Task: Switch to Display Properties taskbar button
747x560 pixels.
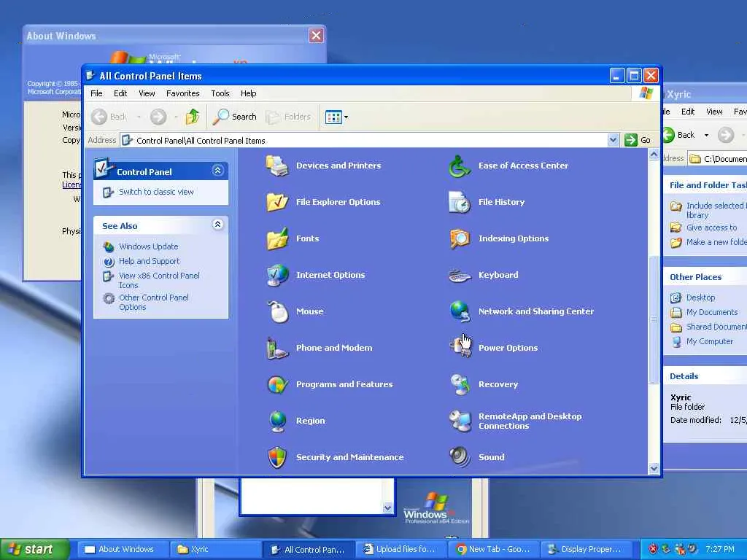Action: pos(587,549)
